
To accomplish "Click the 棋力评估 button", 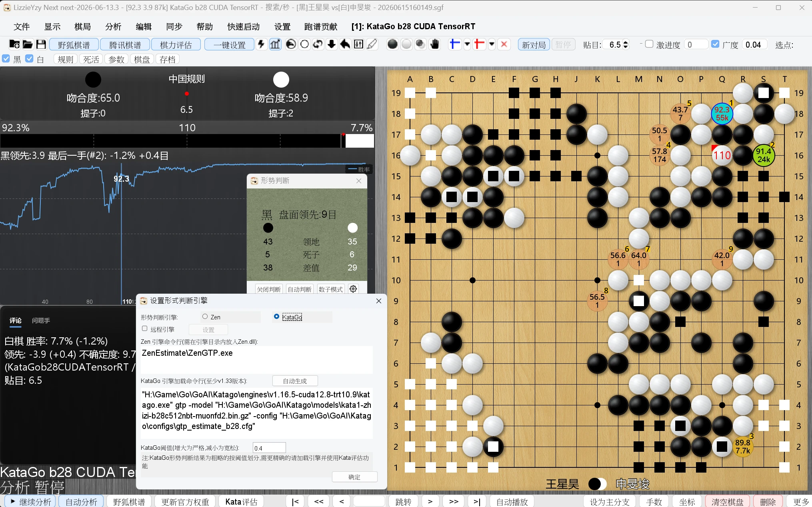I will tap(176, 45).
